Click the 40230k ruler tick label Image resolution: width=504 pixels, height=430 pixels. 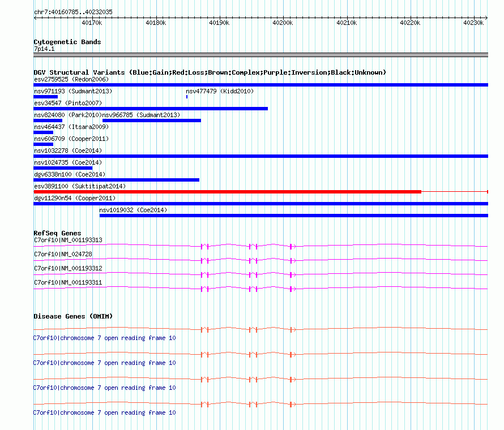click(473, 23)
